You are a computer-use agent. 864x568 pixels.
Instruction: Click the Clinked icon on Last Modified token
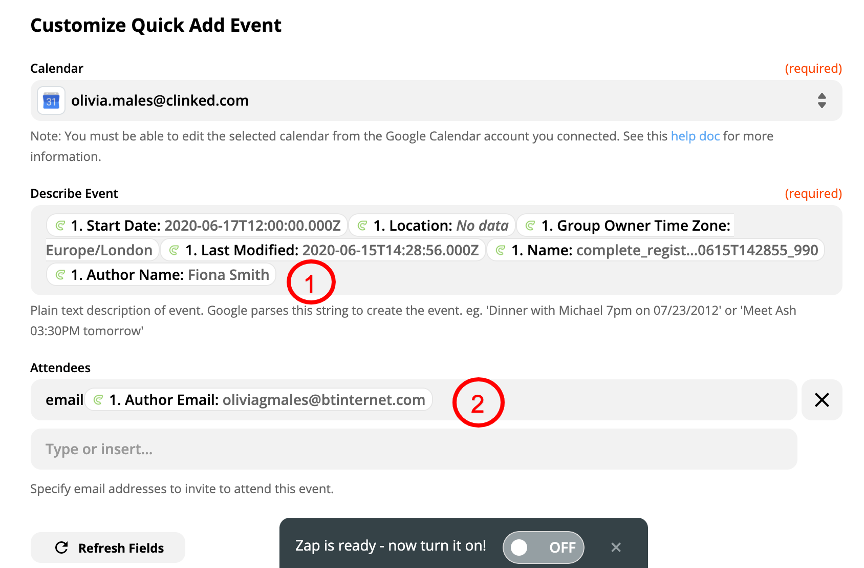[174, 250]
